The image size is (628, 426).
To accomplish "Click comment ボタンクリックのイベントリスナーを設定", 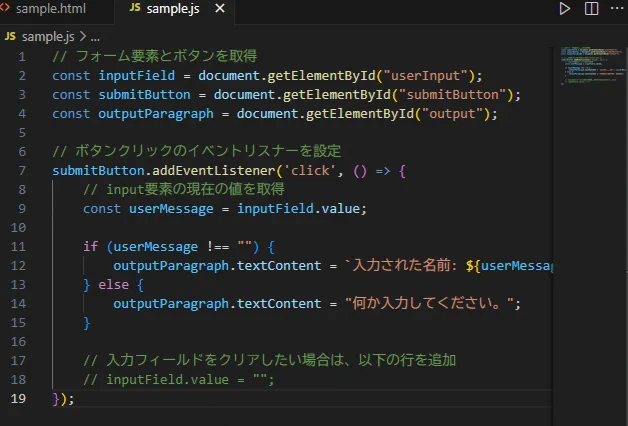I will pyautogui.click(x=197, y=151).
